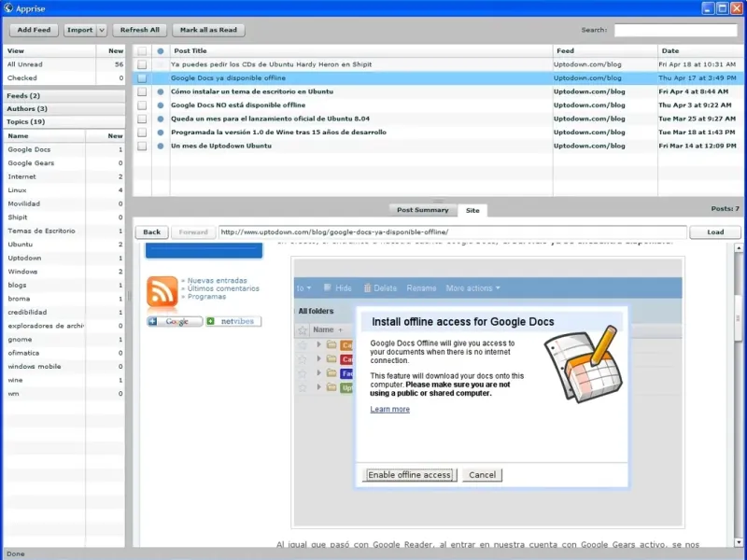The width and height of the screenshot is (747, 560).
Task: Check the Cómo instalar un tema checkbox
Action: click(x=142, y=91)
